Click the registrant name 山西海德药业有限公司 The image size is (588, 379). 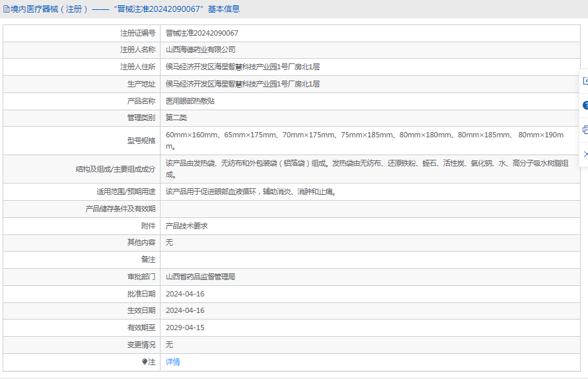(x=200, y=50)
